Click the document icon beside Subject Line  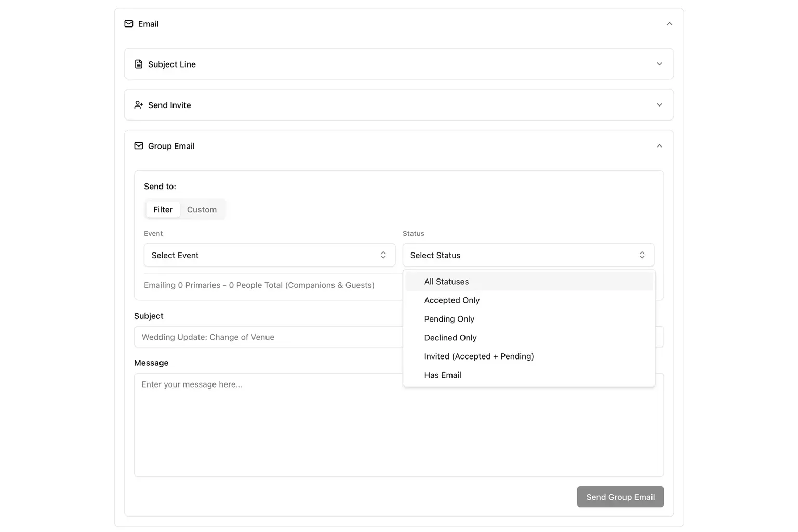139,64
